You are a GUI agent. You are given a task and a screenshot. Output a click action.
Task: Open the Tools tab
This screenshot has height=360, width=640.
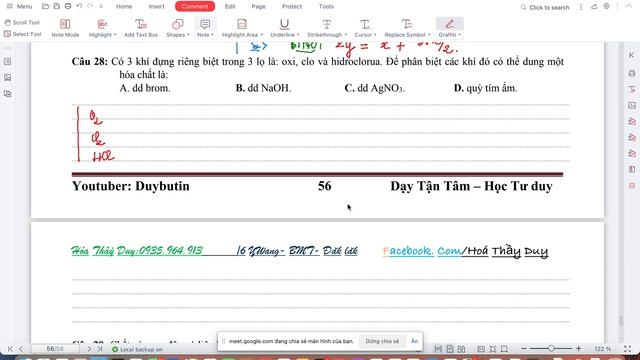pyautogui.click(x=326, y=7)
